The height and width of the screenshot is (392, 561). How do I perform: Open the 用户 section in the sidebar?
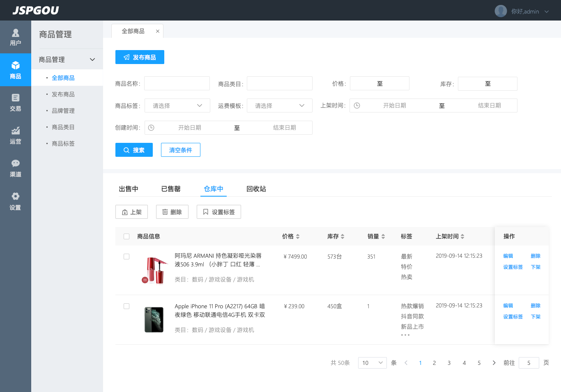[15, 37]
